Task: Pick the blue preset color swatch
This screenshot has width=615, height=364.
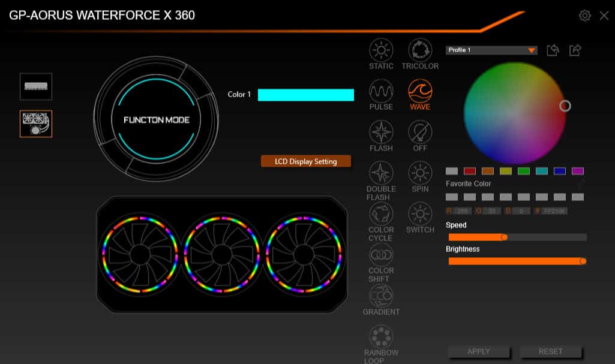Action: coord(560,172)
